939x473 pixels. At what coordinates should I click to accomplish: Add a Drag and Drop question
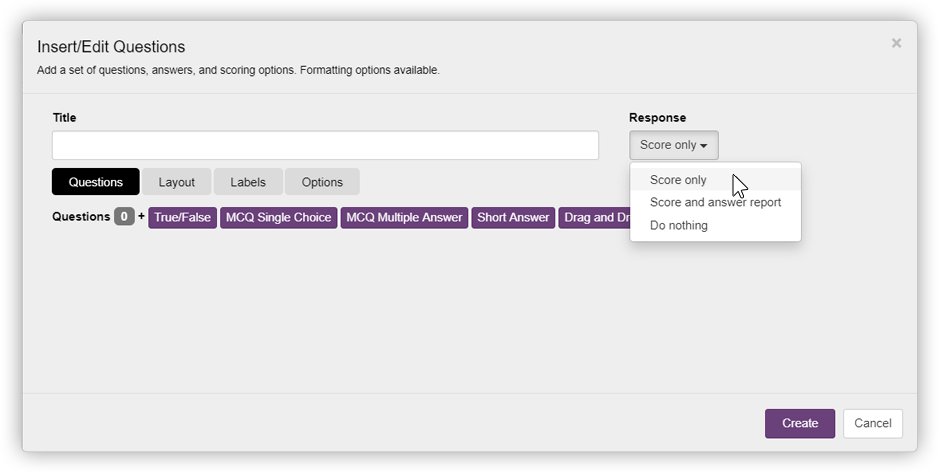tap(595, 217)
